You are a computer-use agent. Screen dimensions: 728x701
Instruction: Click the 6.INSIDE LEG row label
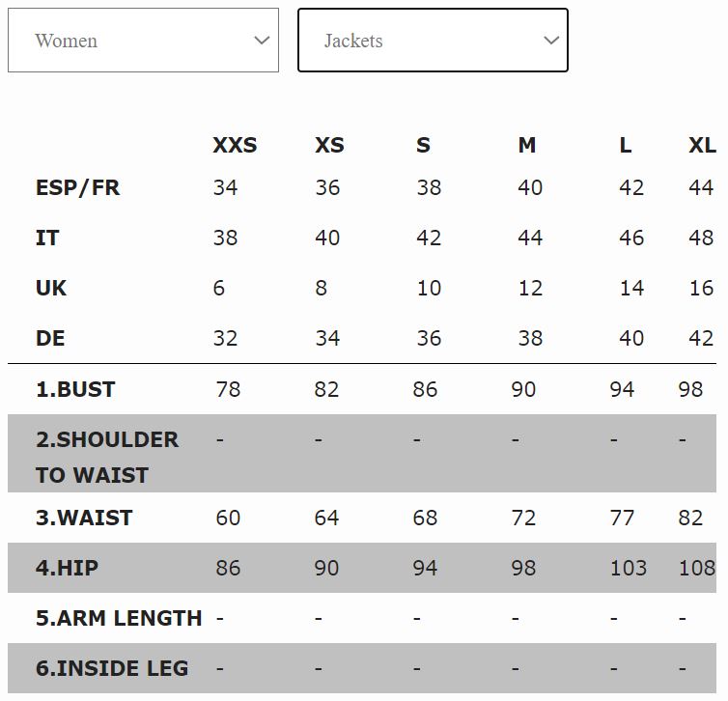click(x=112, y=668)
